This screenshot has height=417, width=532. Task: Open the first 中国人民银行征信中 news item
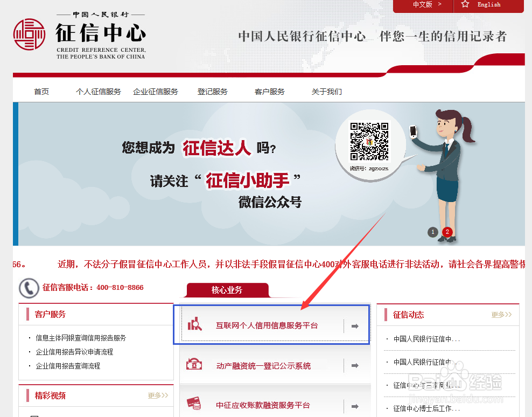[427, 339]
